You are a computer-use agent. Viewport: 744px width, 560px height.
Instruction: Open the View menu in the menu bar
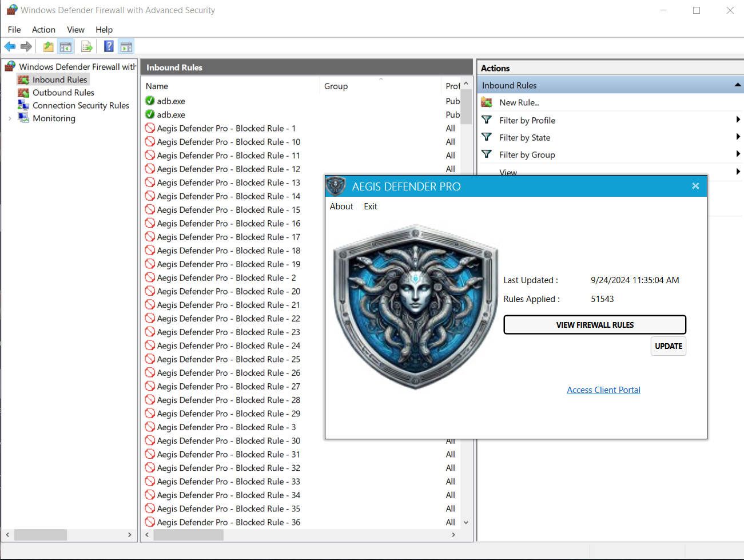coord(75,30)
